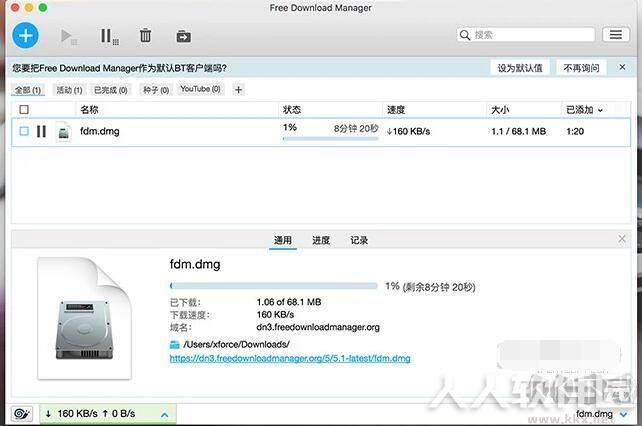The height and width of the screenshot is (426, 642).
Task: Click the dn3.freedownloadmanager.org domain value
Action: (318, 327)
